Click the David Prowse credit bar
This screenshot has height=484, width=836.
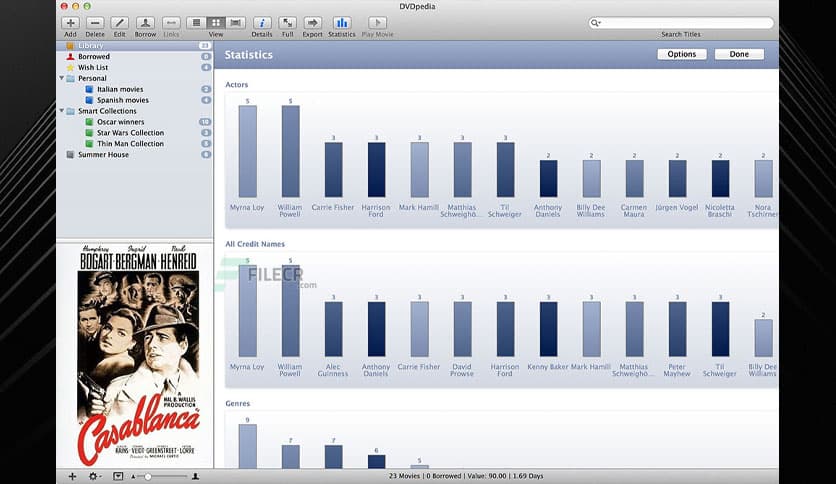click(462, 329)
